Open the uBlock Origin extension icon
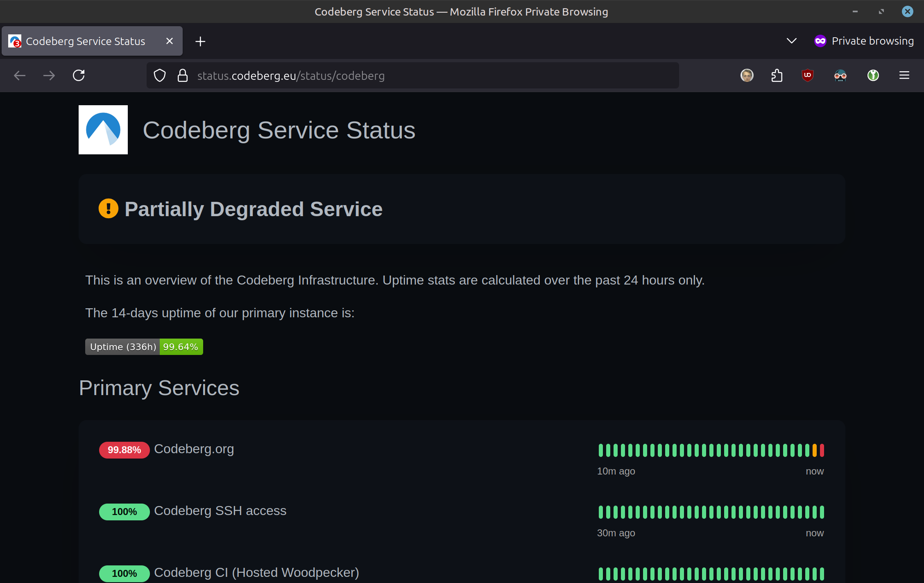 tap(807, 75)
